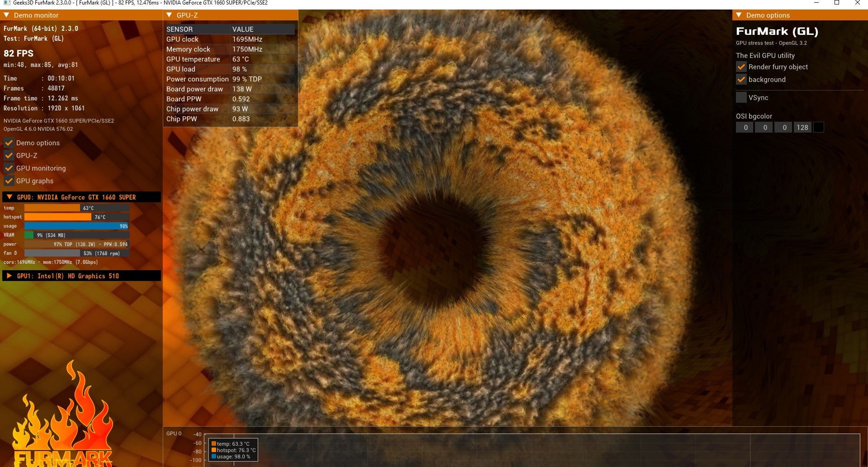Turn off the GPU graphs checkbox
This screenshot has height=467, width=868.
pyautogui.click(x=9, y=181)
